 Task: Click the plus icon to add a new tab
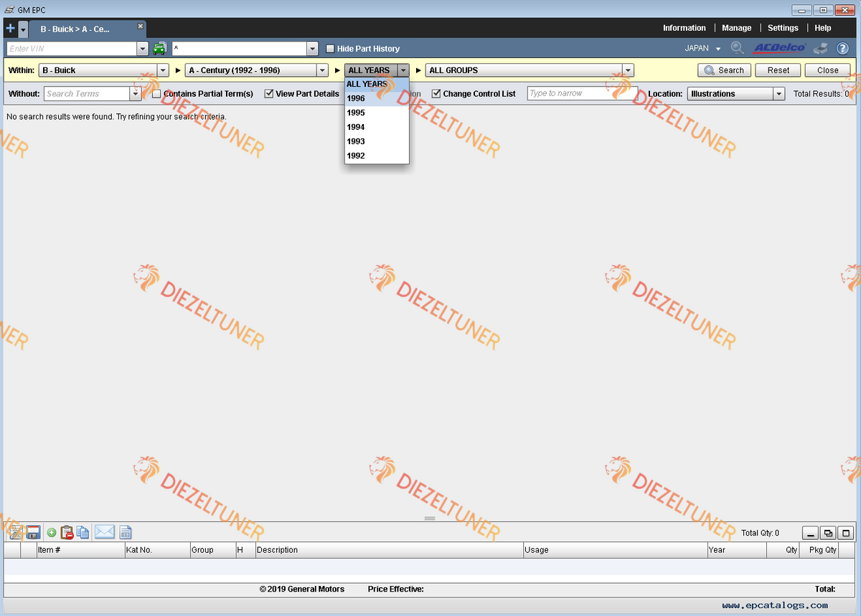pos(10,29)
